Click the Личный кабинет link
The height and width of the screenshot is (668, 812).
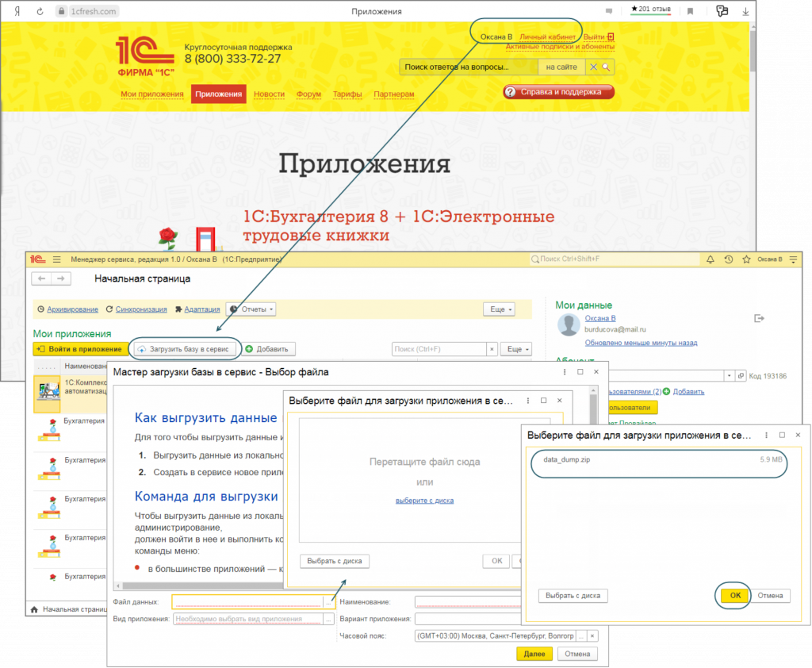click(547, 36)
